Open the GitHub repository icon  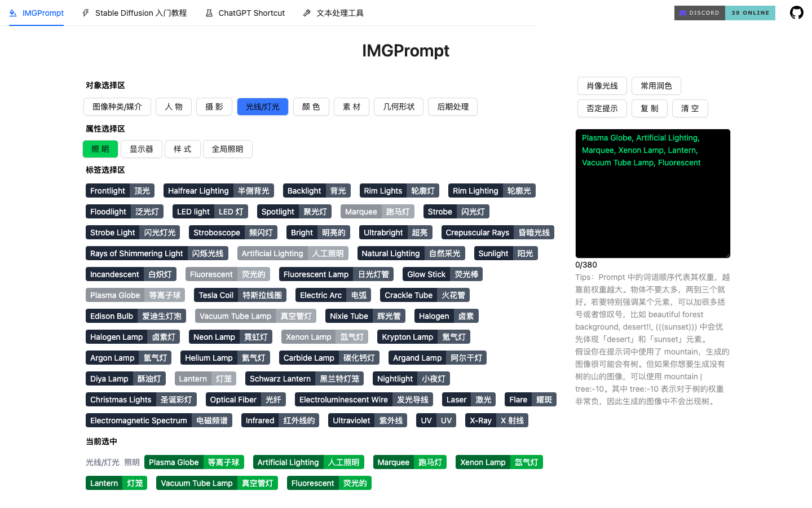pyautogui.click(x=796, y=12)
